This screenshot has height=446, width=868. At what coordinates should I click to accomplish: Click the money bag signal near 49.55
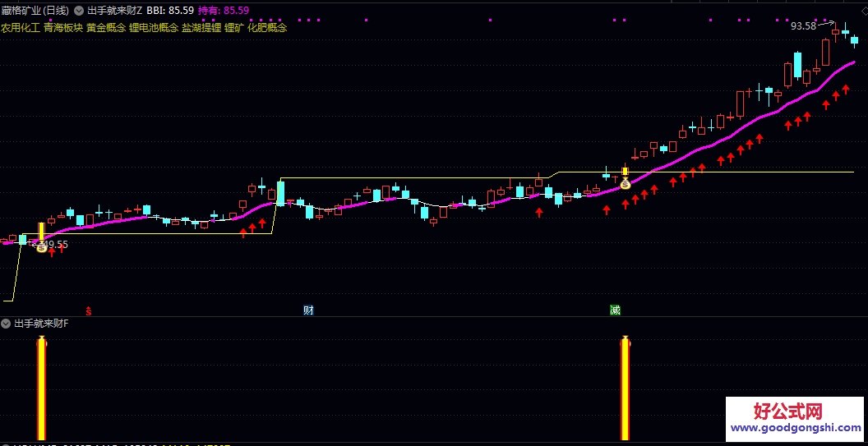click(42, 248)
